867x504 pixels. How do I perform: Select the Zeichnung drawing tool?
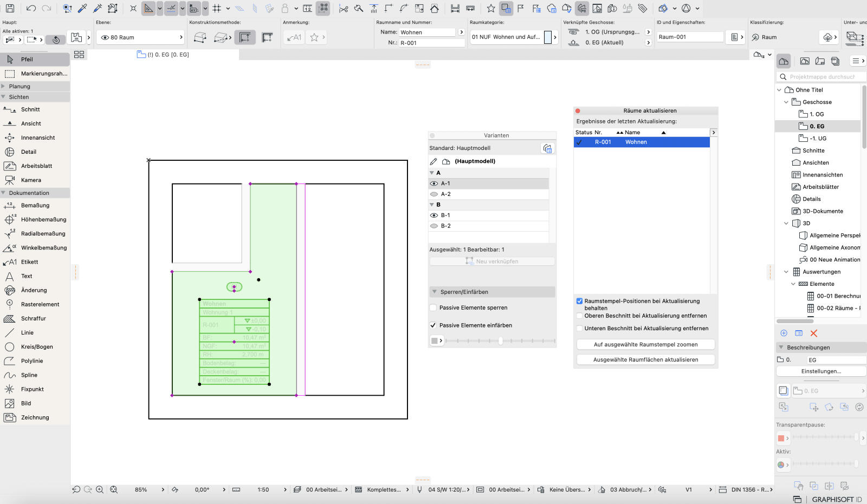35,417
